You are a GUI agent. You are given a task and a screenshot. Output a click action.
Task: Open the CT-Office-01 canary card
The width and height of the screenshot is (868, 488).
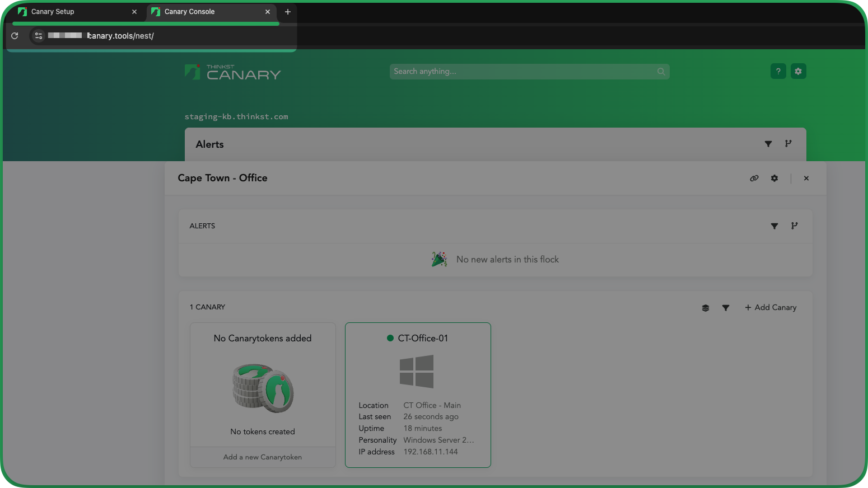tap(418, 395)
